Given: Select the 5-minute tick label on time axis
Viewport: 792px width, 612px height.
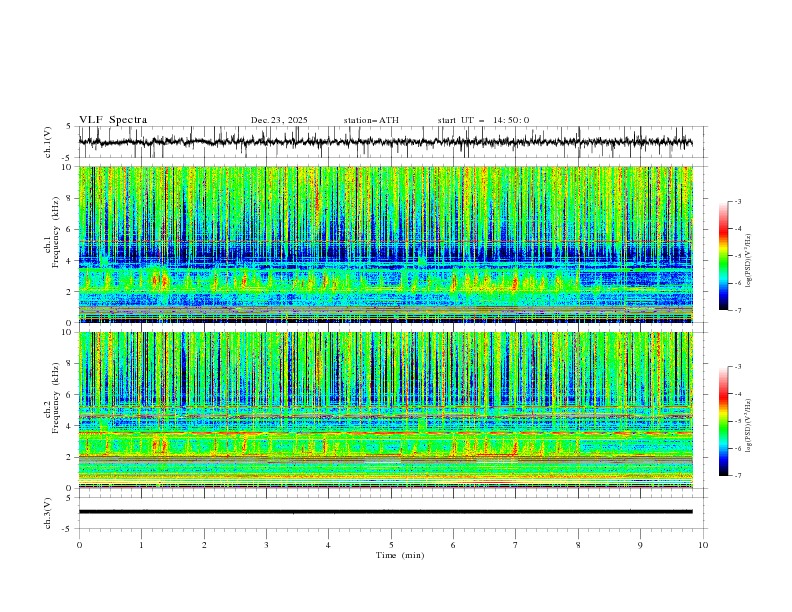Looking at the screenshot, I should 391,544.
